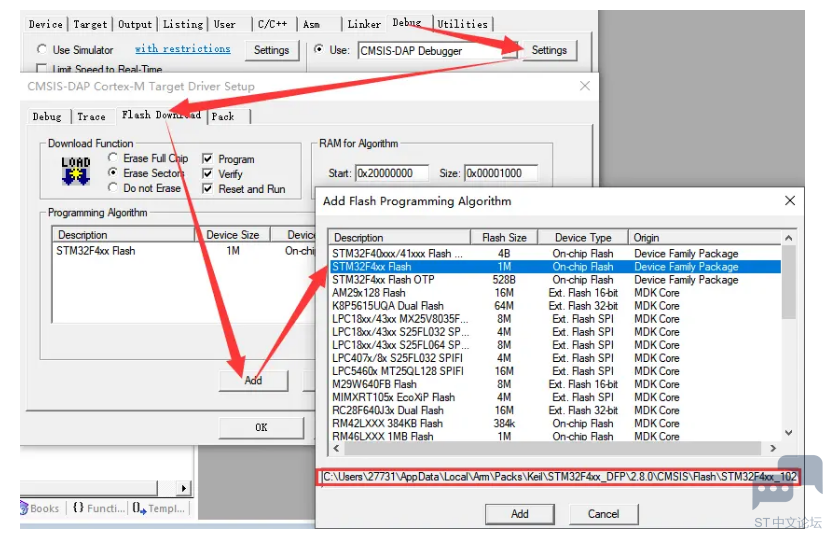Toggle the Verify checkbox
Image resolution: width=831 pixels, height=538 pixels.
click(x=208, y=174)
